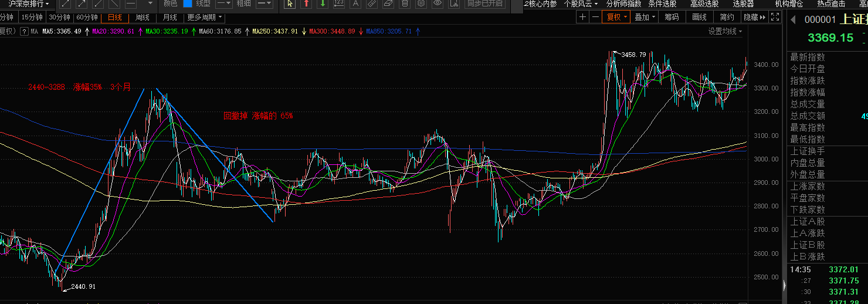Click the MA help question mark icon
The height and width of the screenshot is (304, 868).
tap(25, 32)
